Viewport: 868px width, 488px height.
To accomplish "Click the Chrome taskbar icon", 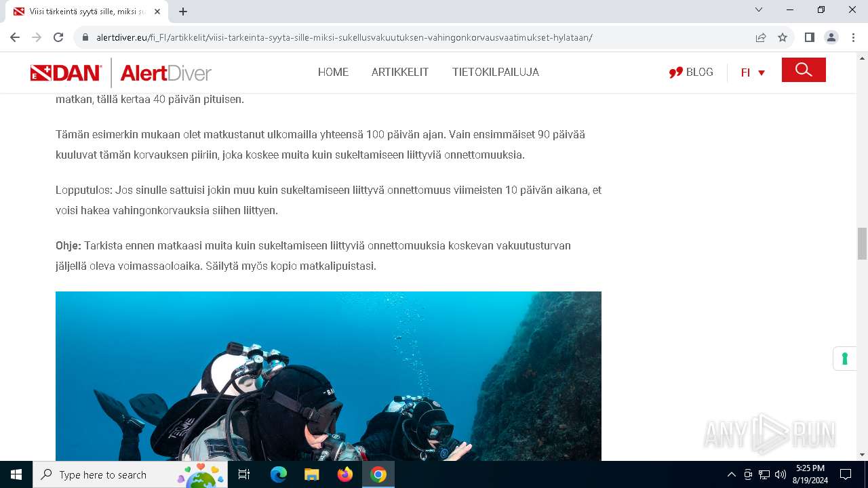I will [378, 474].
